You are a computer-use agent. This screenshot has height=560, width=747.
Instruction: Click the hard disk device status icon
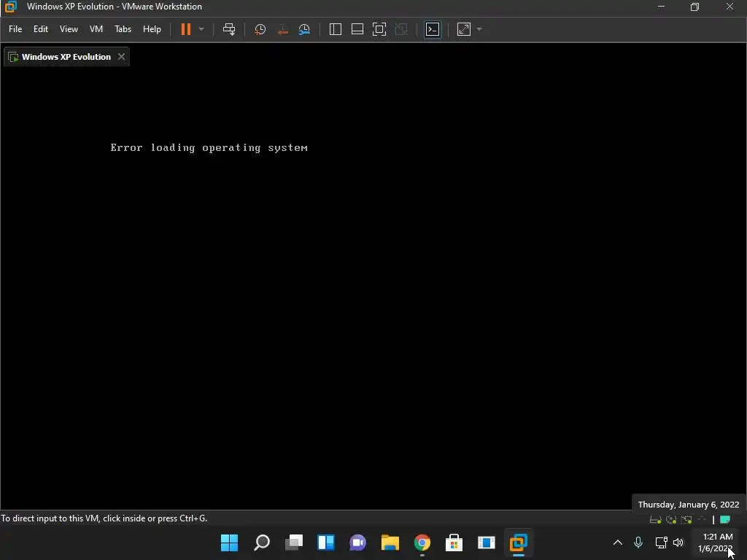click(x=656, y=519)
